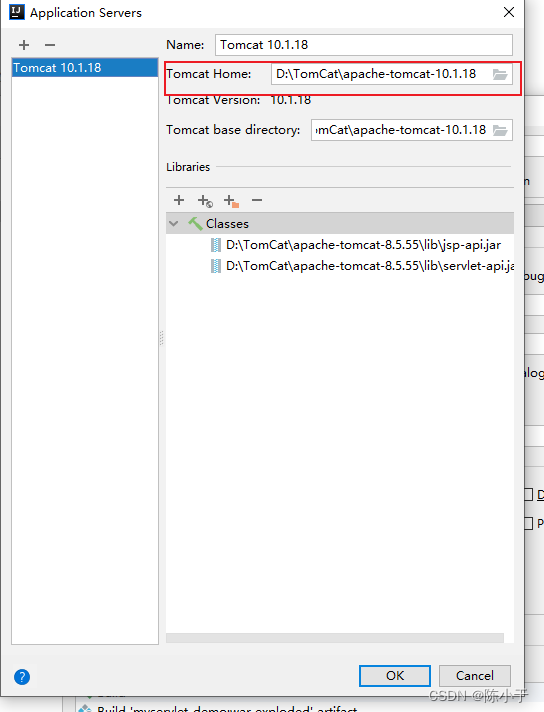
Task: Browse folder for Tomcat base directory
Action: coord(500,130)
